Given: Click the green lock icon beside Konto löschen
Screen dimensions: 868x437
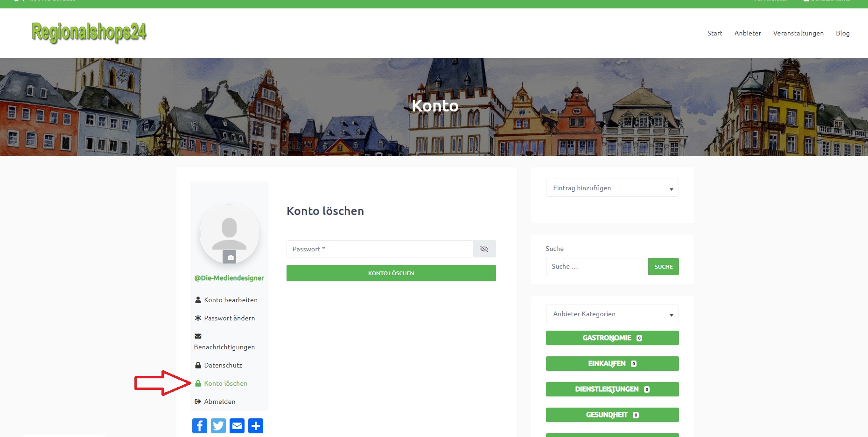Looking at the screenshot, I should point(198,383).
